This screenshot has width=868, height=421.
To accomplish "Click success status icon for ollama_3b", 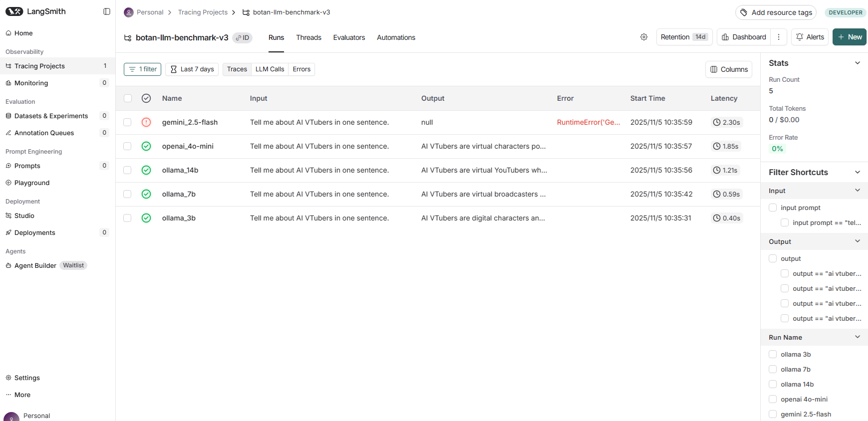I will coord(146,218).
